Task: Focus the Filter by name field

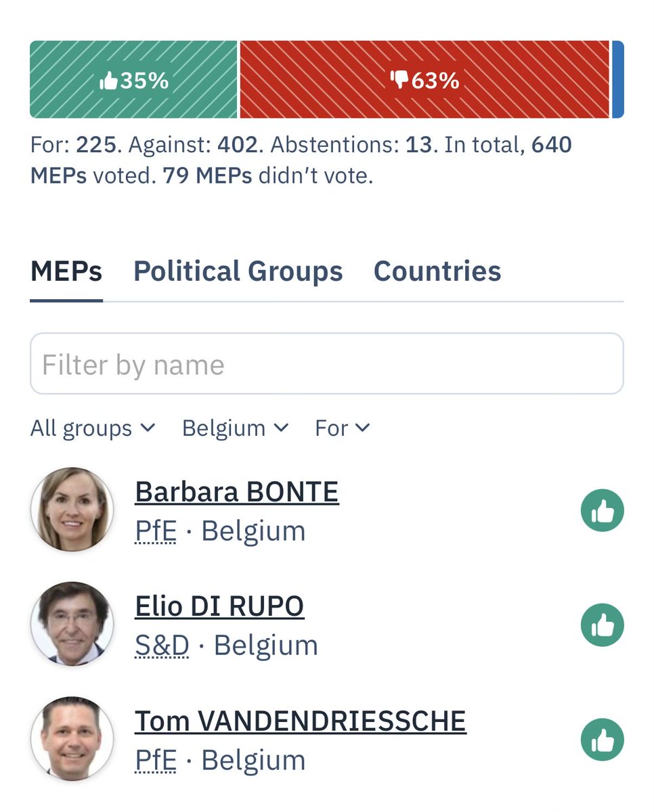Action: pyautogui.click(x=327, y=364)
